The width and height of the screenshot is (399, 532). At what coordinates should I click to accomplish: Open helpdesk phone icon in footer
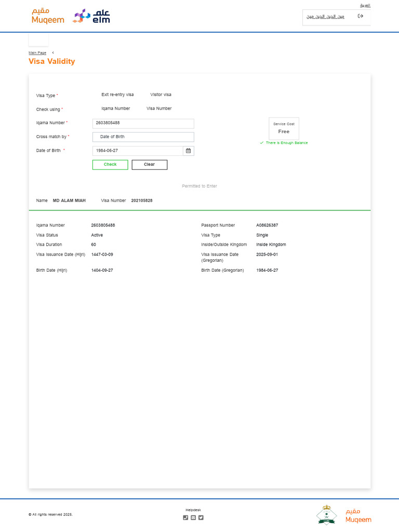pos(185,517)
